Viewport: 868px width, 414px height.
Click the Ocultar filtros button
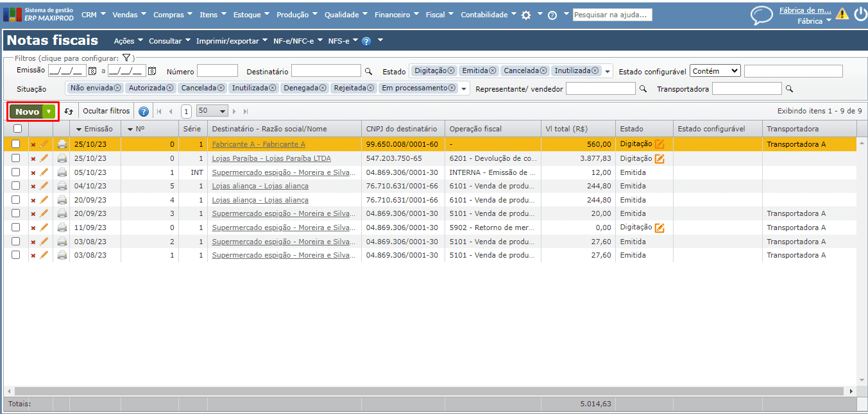pyautogui.click(x=106, y=111)
